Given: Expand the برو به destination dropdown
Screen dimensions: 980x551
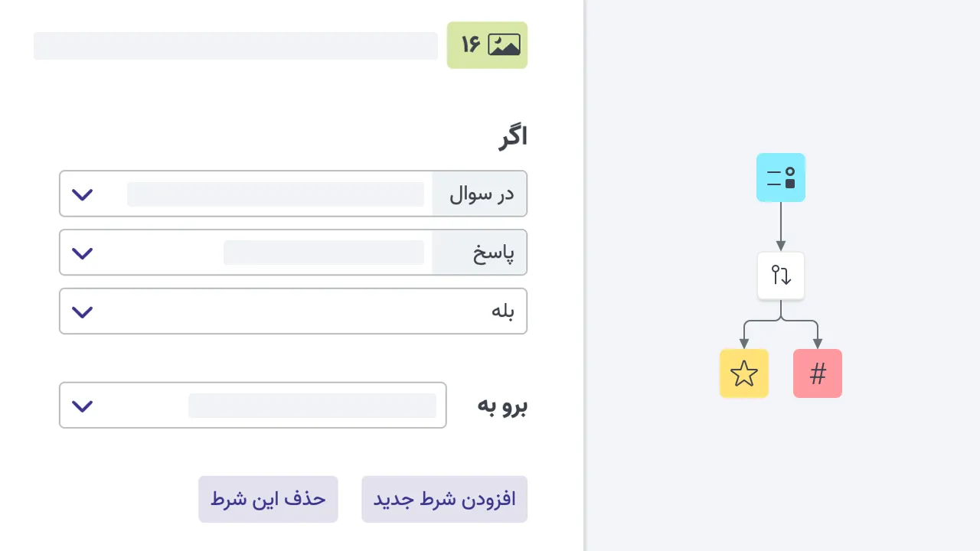Looking at the screenshot, I should coord(253,406).
